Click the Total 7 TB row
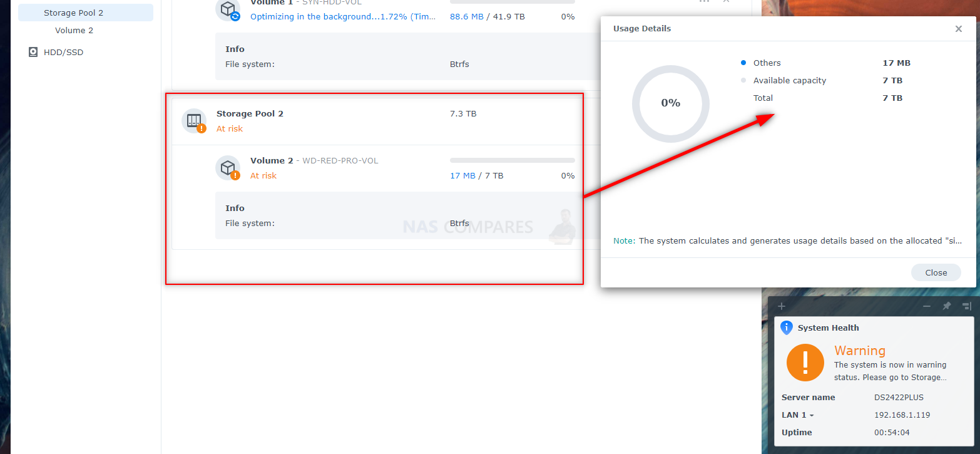Image resolution: width=980 pixels, height=454 pixels. click(x=827, y=98)
